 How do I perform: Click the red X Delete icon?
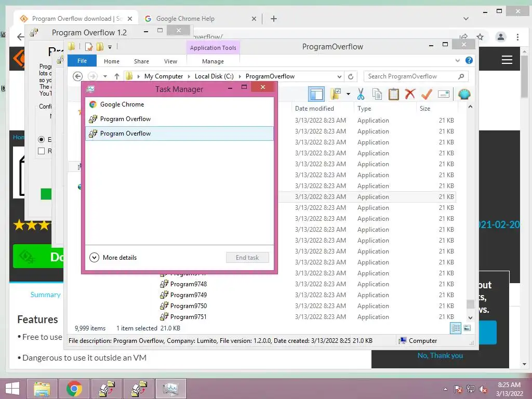click(x=410, y=94)
